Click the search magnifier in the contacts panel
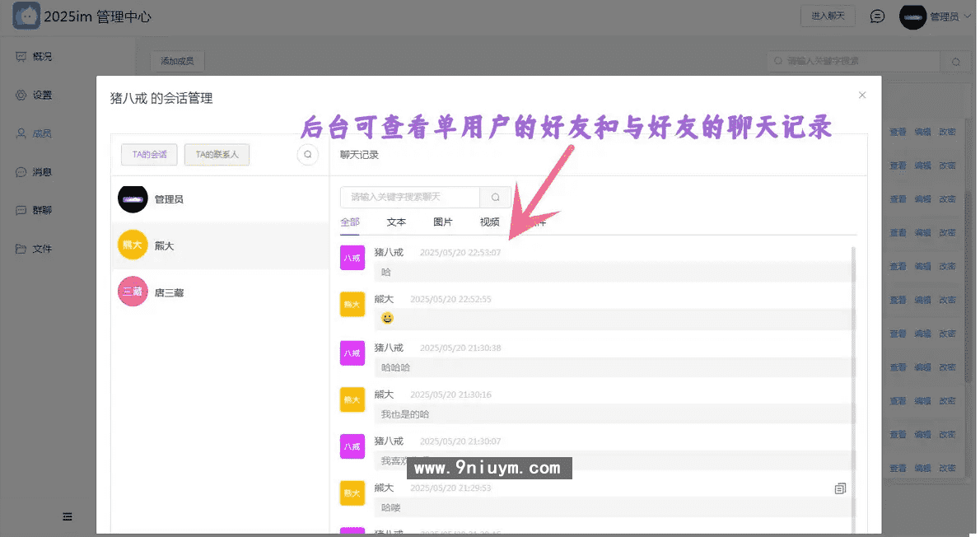980x537 pixels. pos(307,155)
